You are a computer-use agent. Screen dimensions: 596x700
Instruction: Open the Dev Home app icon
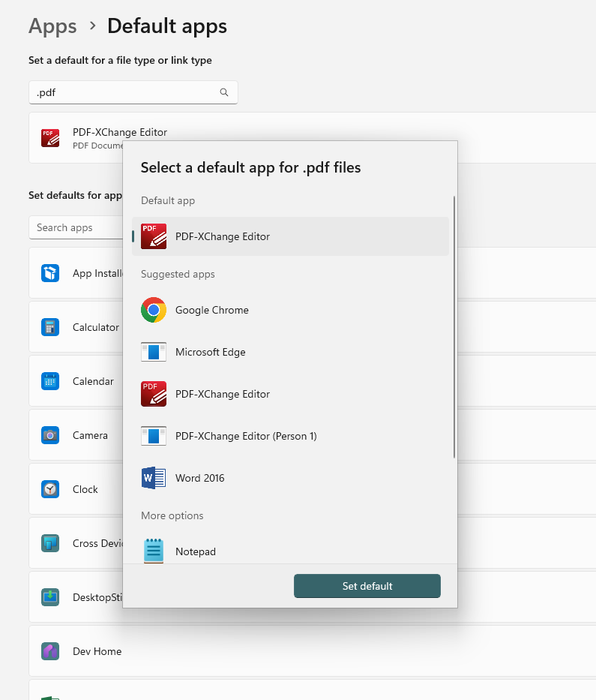click(x=50, y=651)
